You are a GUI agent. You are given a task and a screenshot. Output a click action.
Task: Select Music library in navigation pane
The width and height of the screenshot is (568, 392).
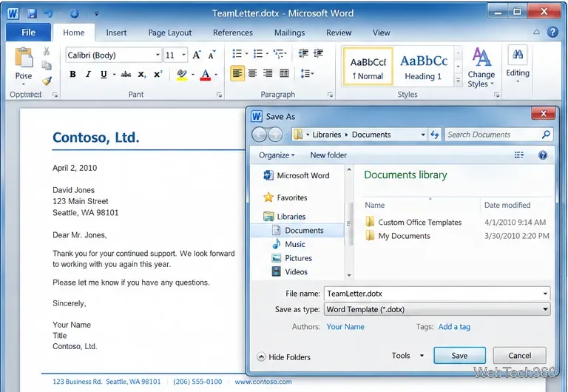tap(288, 244)
